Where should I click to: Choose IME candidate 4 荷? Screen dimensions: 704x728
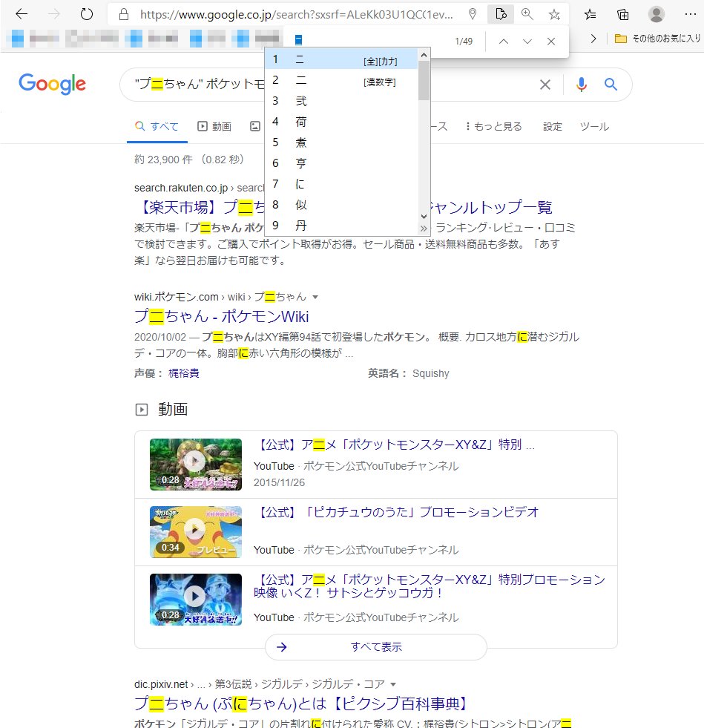coord(341,122)
